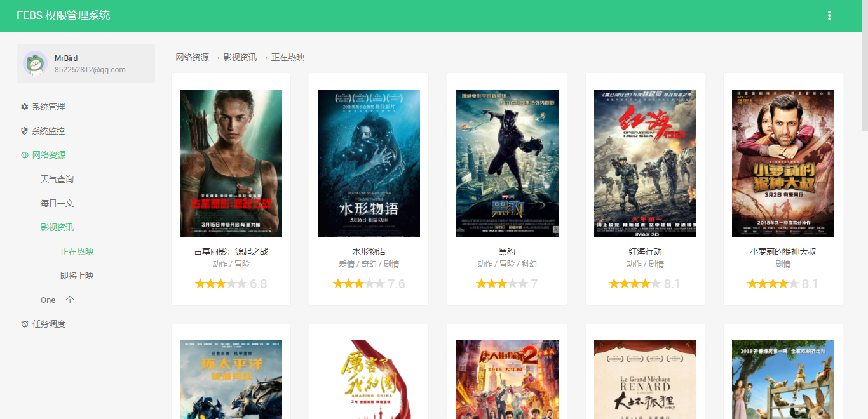Click the title 黑豹

[507, 251]
